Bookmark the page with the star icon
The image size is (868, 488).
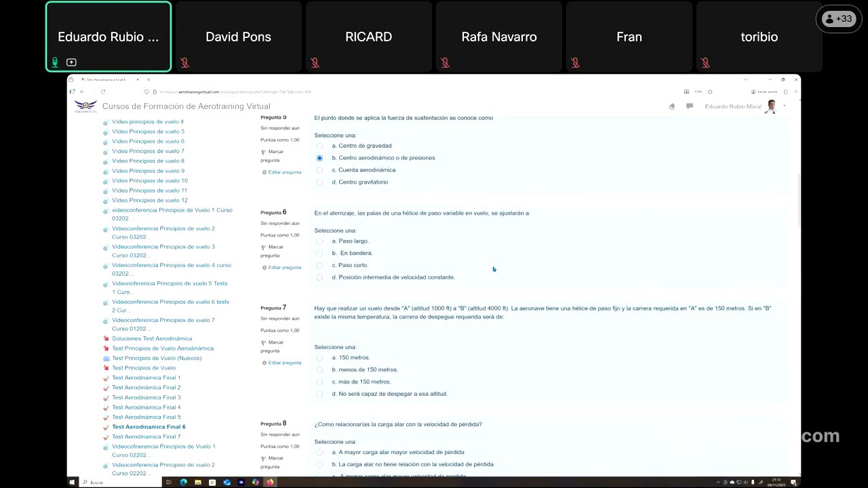pyautogui.click(x=710, y=91)
